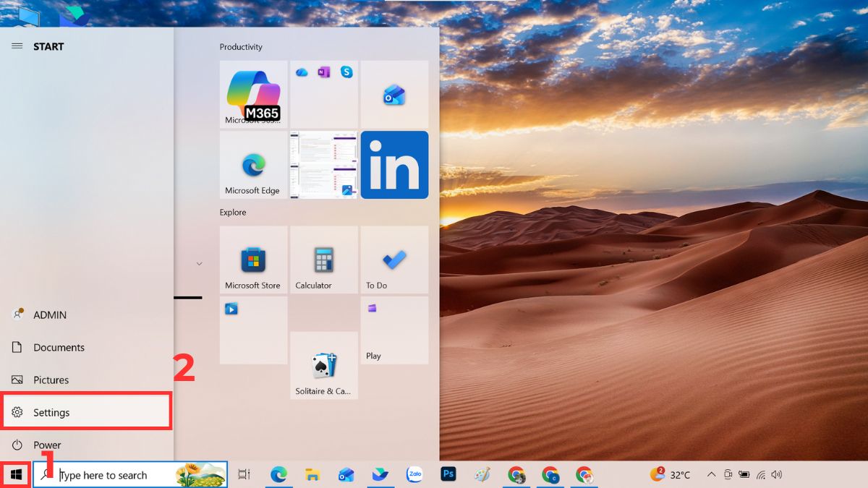Open the ADMIN user account entry
The width and height of the screenshot is (868, 488).
click(87, 315)
